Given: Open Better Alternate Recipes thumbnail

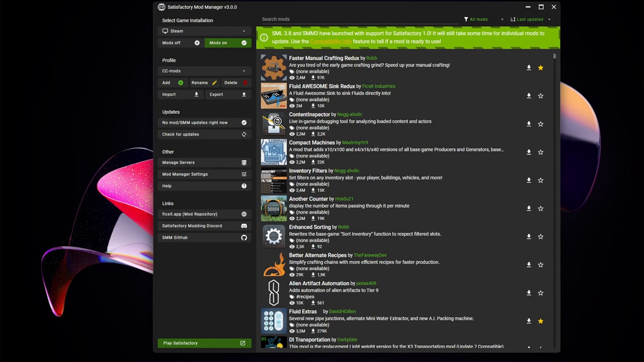Looking at the screenshot, I should pyautogui.click(x=274, y=265).
